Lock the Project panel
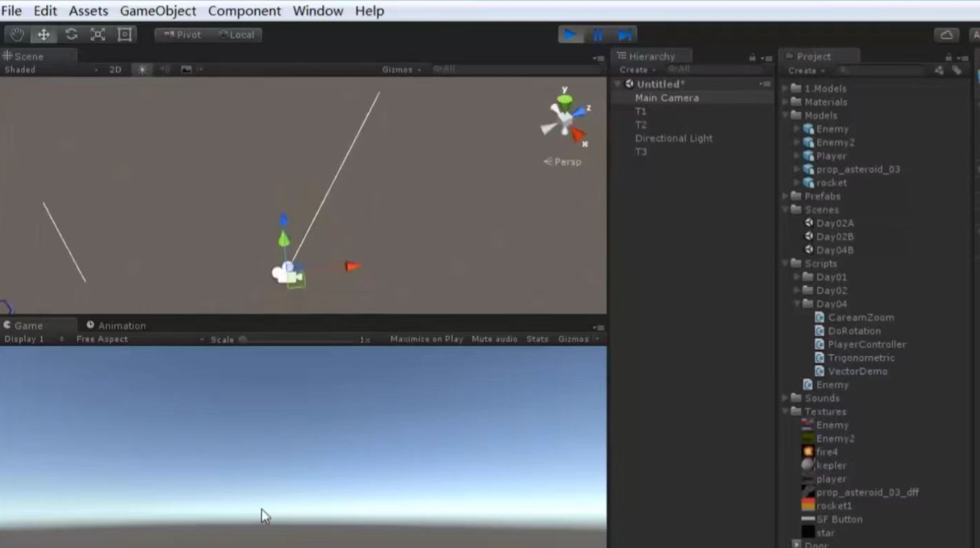980x548 pixels. click(x=948, y=57)
